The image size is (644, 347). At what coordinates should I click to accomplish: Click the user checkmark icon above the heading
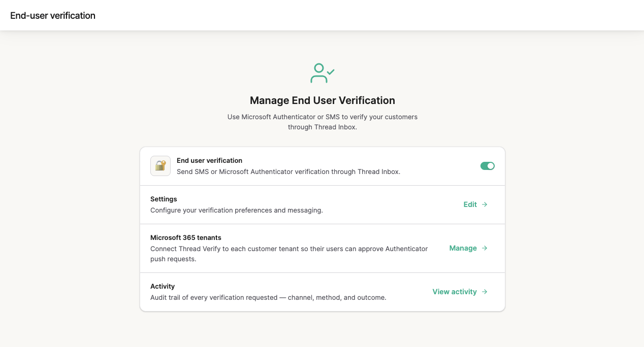(323, 73)
